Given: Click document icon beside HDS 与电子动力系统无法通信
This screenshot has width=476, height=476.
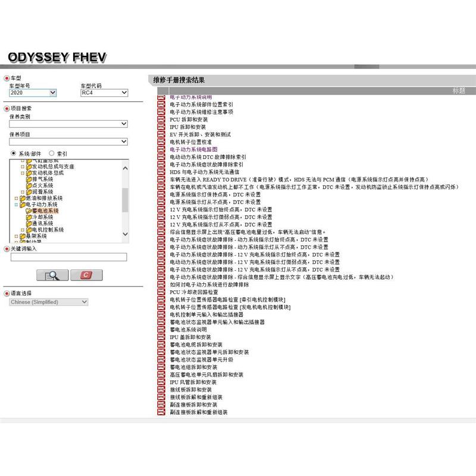Looking at the screenshot, I should point(161,172).
